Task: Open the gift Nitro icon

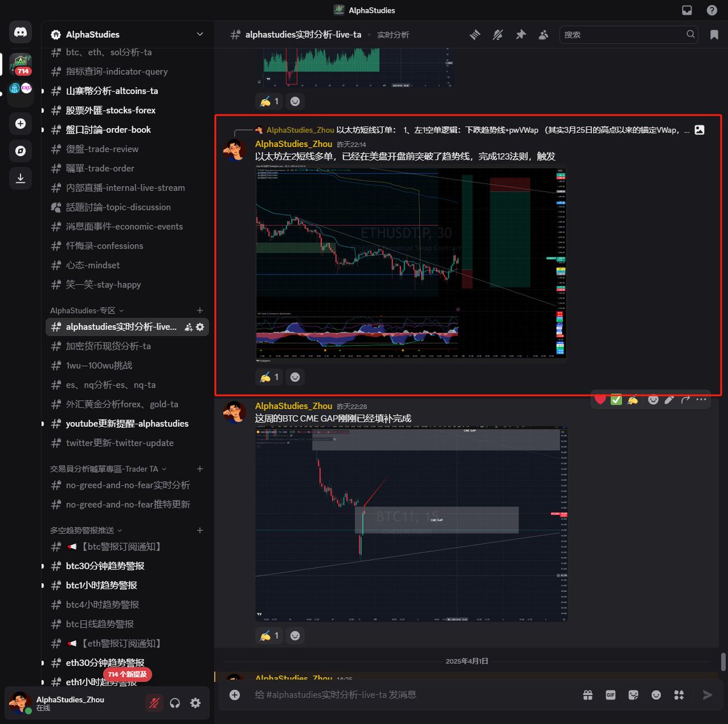Action: [x=587, y=695]
